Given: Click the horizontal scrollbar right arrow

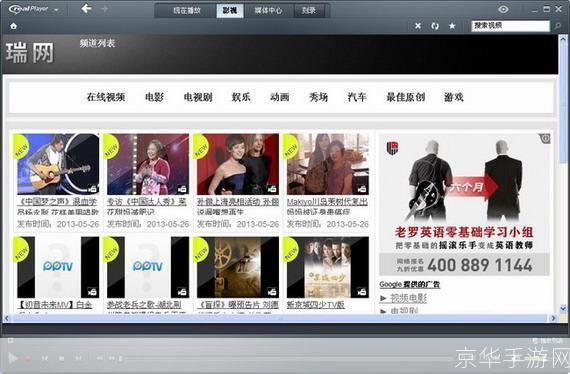Looking at the screenshot, I should (x=553, y=318).
